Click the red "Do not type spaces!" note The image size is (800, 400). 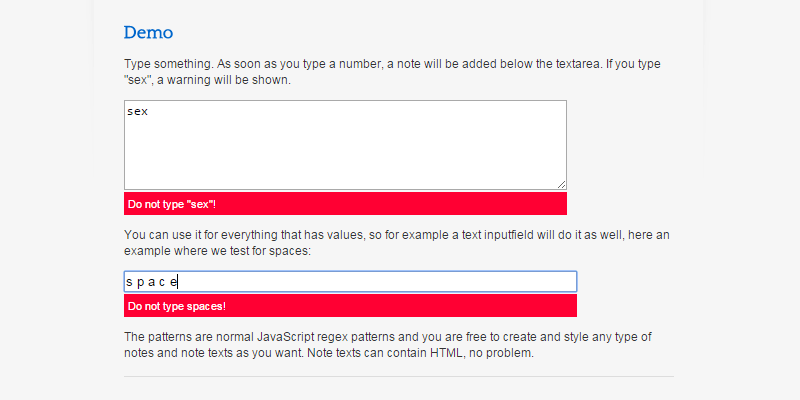pyautogui.click(x=350, y=306)
